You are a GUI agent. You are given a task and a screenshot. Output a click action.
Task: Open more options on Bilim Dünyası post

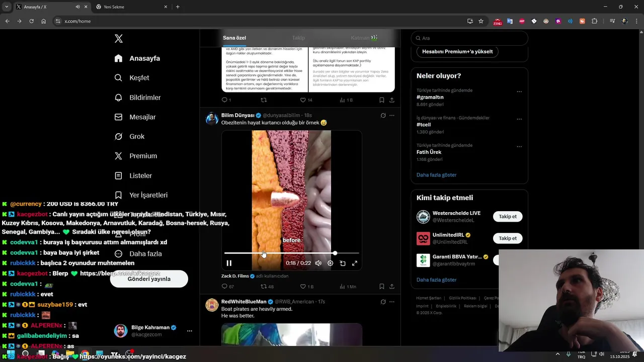(x=392, y=115)
